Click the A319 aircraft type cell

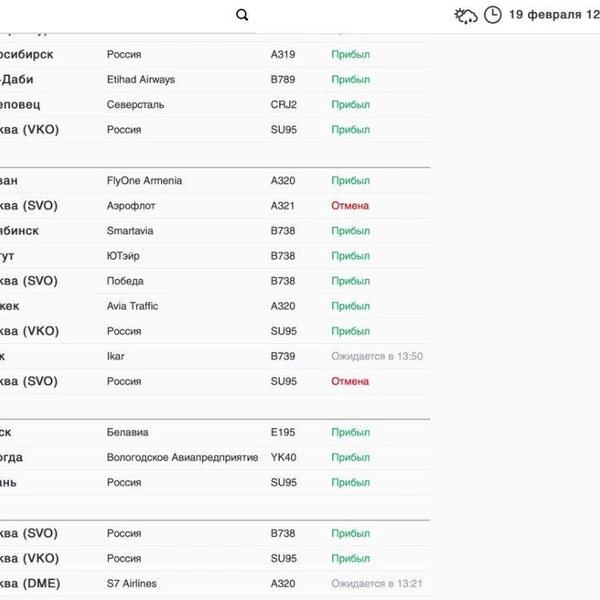pos(283,54)
